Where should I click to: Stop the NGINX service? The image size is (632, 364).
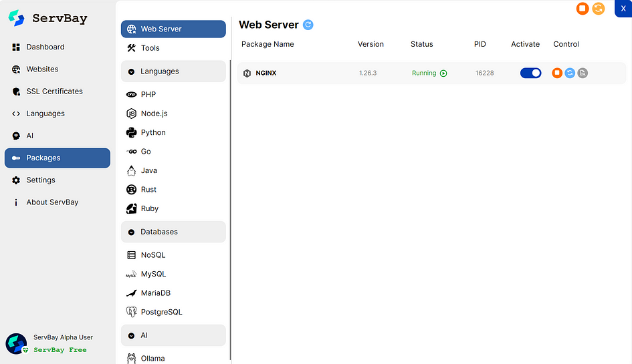pos(557,73)
